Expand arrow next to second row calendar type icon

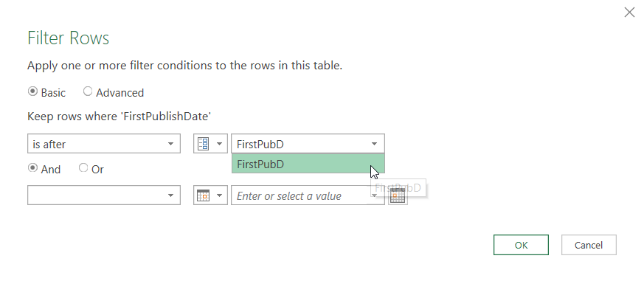click(x=219, y=195)
